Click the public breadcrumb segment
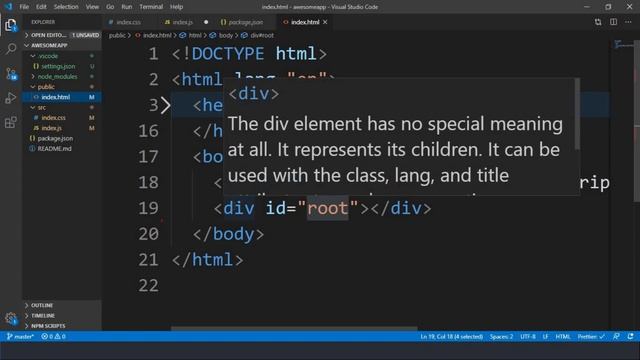The height and width of the screenshot is (360, 640). pyautogui.click(x=117, y=36)
